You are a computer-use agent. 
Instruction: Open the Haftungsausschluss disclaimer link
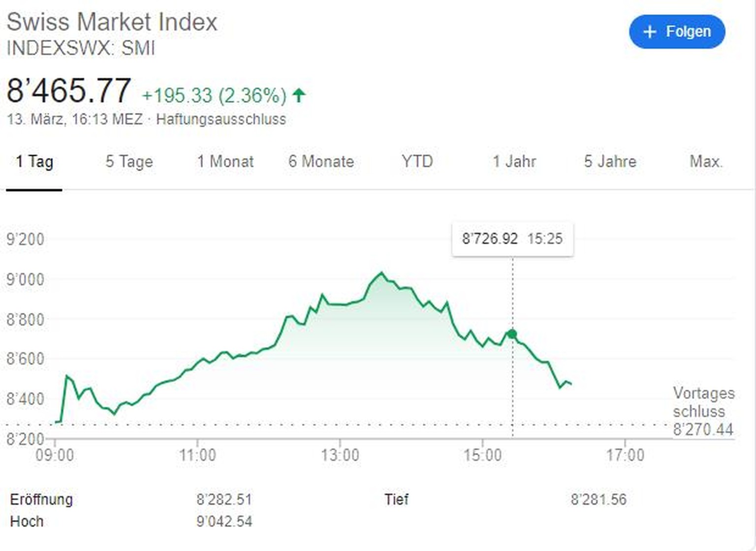(221, 120)
